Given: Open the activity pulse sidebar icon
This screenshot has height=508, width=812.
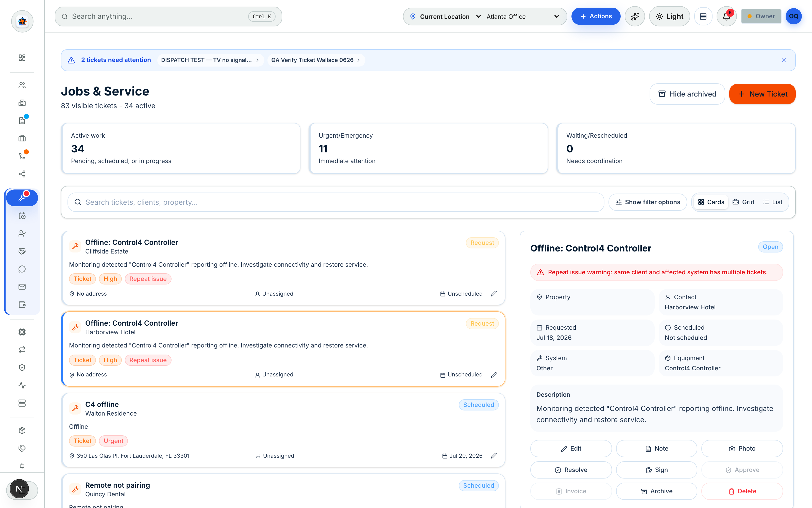Looking at the screenshot, I should coord(22,385).
